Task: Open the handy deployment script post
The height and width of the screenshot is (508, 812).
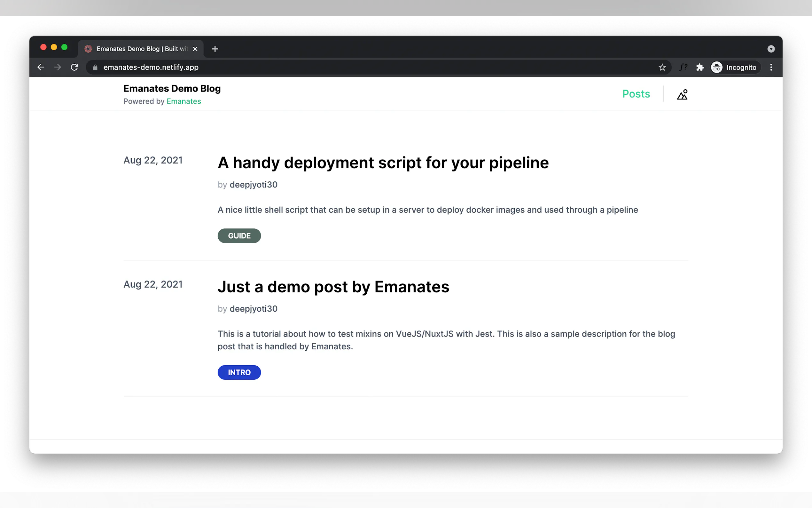Action: coord(383,163)
